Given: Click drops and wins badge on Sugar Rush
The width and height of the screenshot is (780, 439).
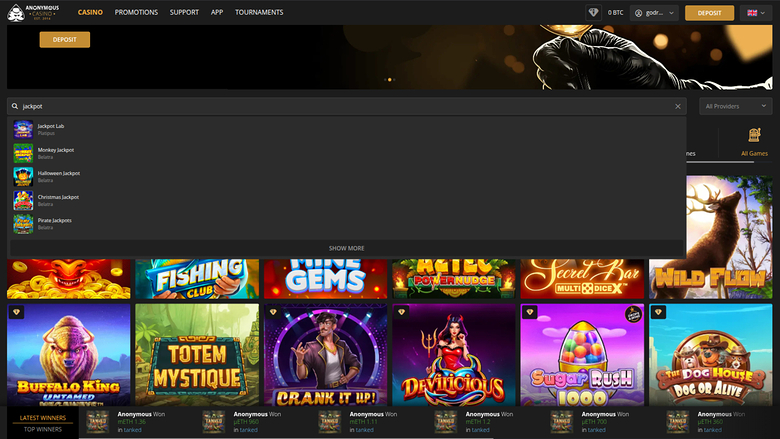Looking at the screenshot, I should click(633, 314).
